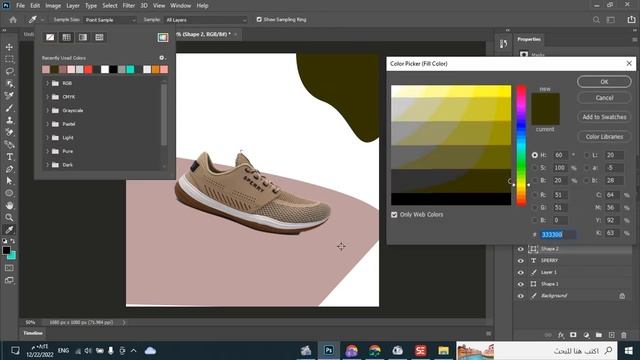Select the Hand tool

tap(9, 205)
